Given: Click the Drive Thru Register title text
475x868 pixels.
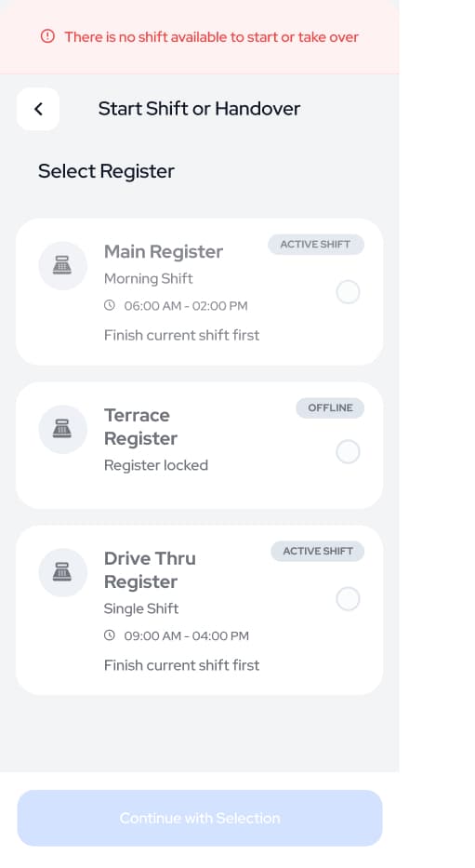Looking at the screenshot, I should coord(150,570).
